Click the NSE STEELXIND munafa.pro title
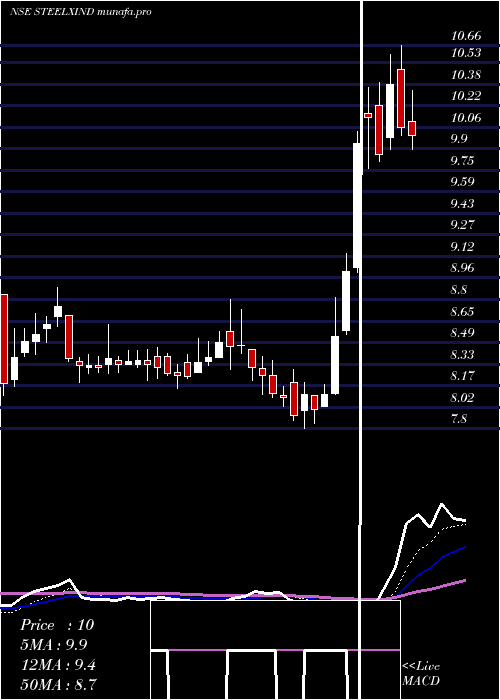This screenshot has height=700, width=500. click(x=81, y=12)
